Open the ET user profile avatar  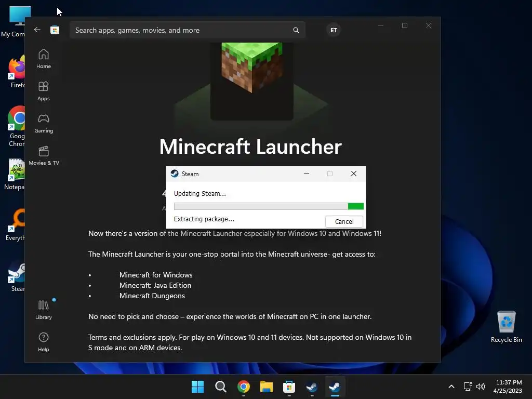(334, 30)
